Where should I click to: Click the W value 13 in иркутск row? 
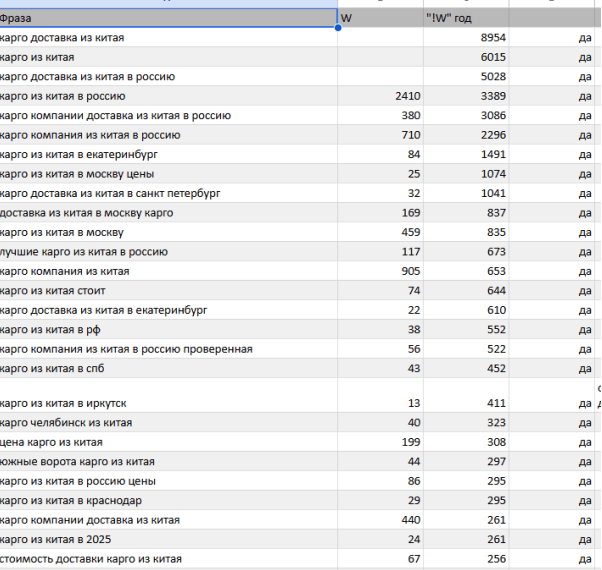tap(414, 403)
